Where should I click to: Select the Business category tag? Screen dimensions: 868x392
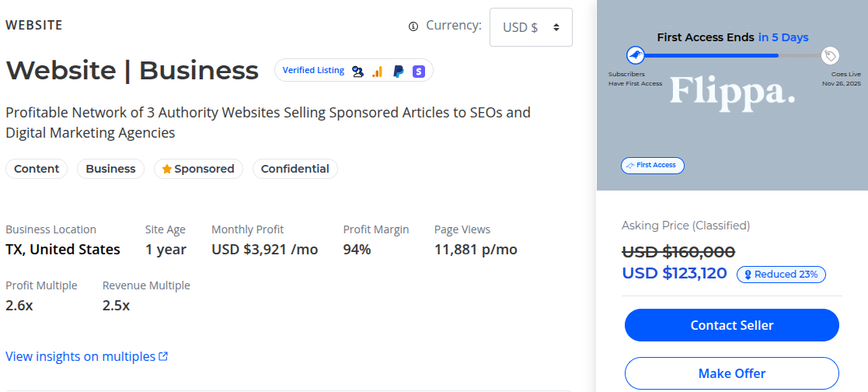pyautogui.click(x=110, y=169)
